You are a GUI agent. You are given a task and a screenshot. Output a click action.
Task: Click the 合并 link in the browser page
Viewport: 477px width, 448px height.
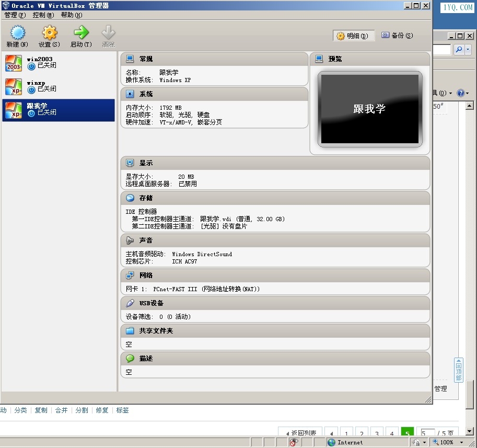tap(62, 410)
